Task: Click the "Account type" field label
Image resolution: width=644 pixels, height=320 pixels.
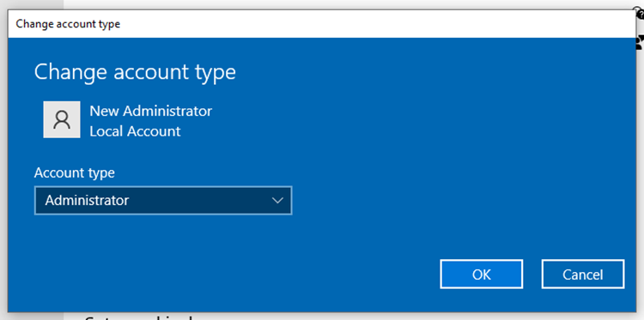Action: (x=75, y=172)
